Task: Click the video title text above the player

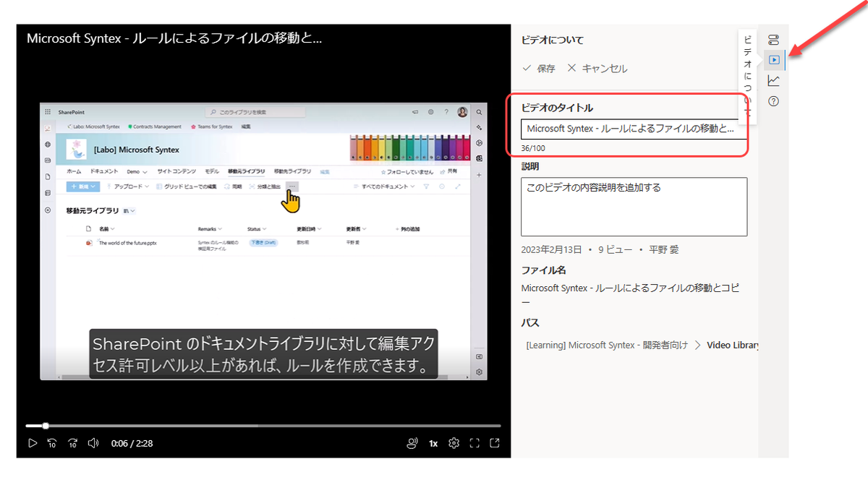Action: 174,38
